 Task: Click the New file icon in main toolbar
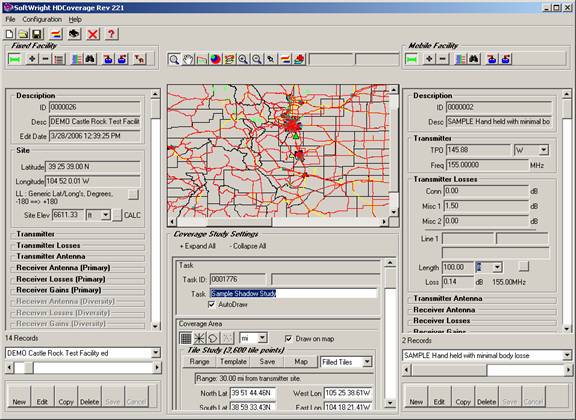[x=10, y=34]
